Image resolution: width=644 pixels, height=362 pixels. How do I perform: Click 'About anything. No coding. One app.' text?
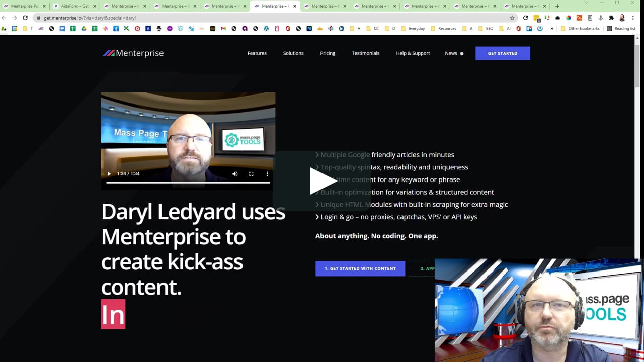click(377, 236)
